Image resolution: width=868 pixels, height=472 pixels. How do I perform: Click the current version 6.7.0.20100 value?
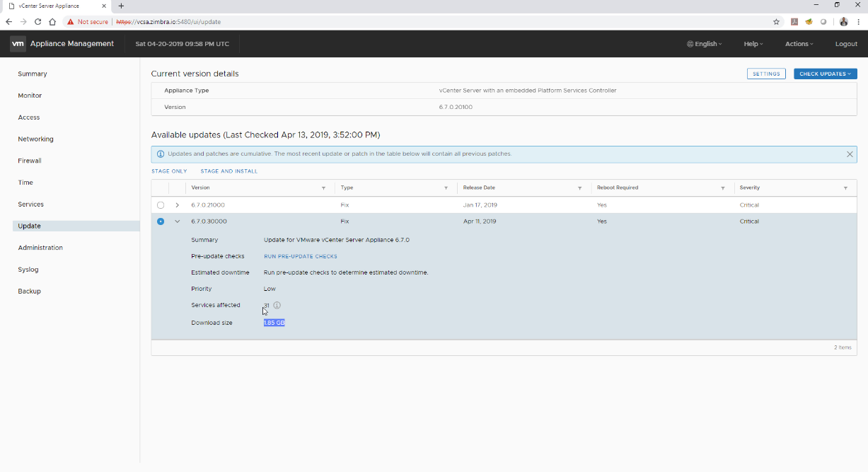456,107
